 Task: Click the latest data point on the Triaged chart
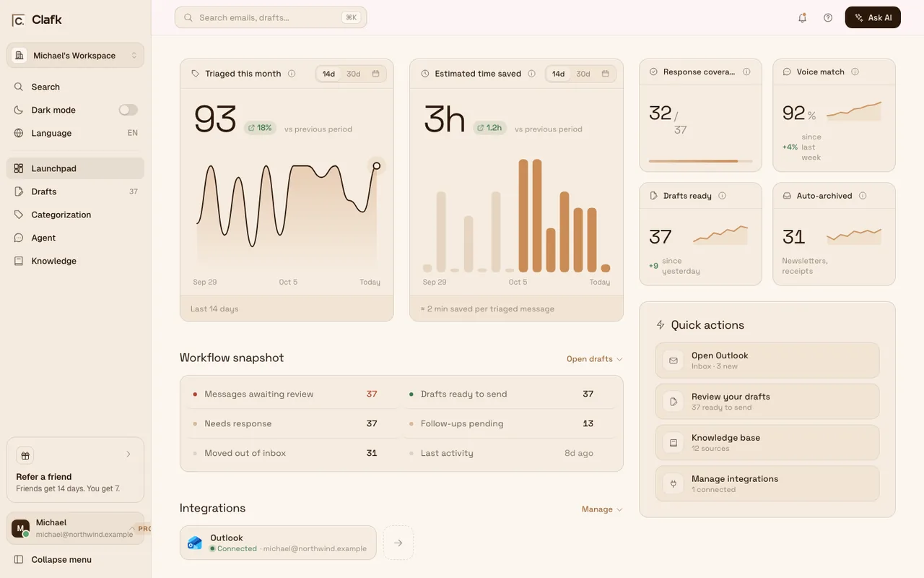pyautogui.click(x=376, y=166)
